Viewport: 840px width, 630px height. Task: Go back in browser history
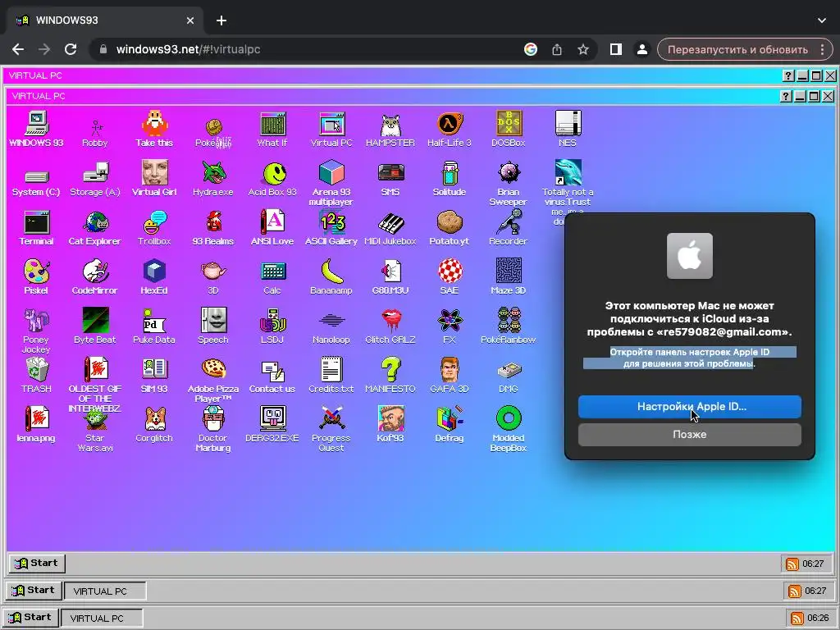[x=18, y=49]
